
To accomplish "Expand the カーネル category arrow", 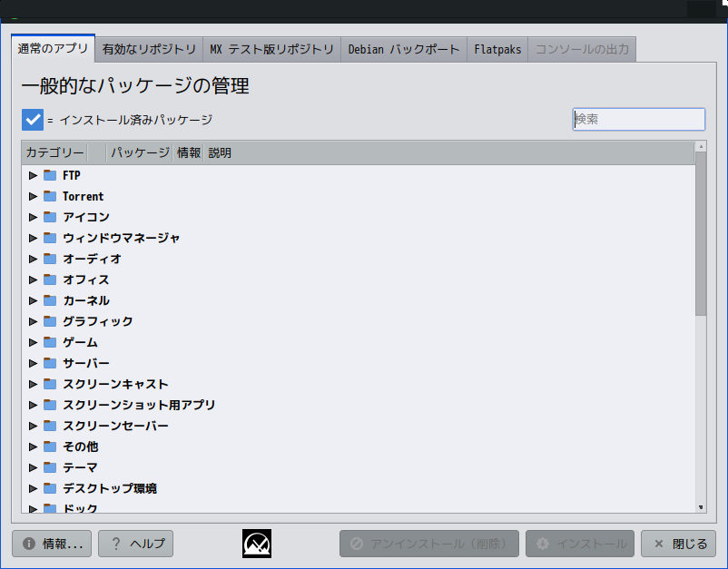I will click(33, 300).
